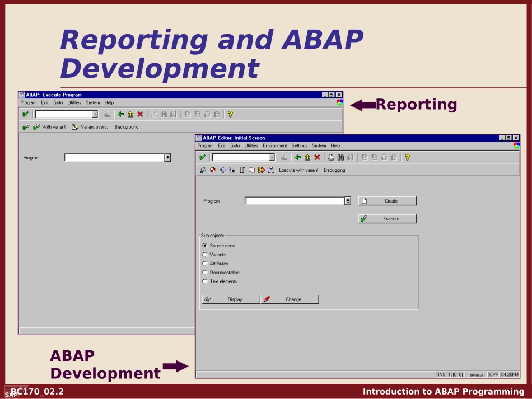Open Program field value help in Execute Program
This screenshot has height=399, width=532.
click(x=167, y=158)
